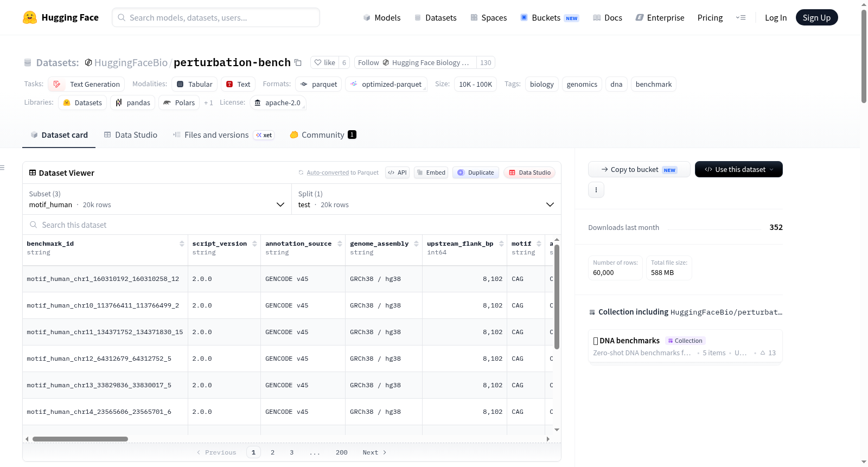Click the table horizontal scrollbar thumb
Image resolution: width=868 pixels, height=467 pixels.
coord(80,439)
